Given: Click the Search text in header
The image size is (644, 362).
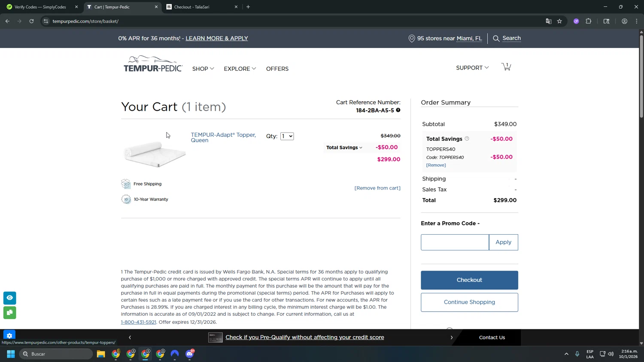Looking at the screenshot, I should pyautogui.click(x=511, y=38).
